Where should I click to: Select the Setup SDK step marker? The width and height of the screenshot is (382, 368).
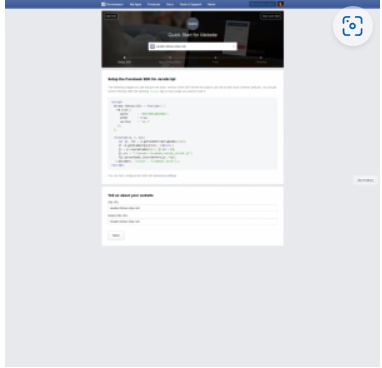pyautogui.click(x=124, y=58)
